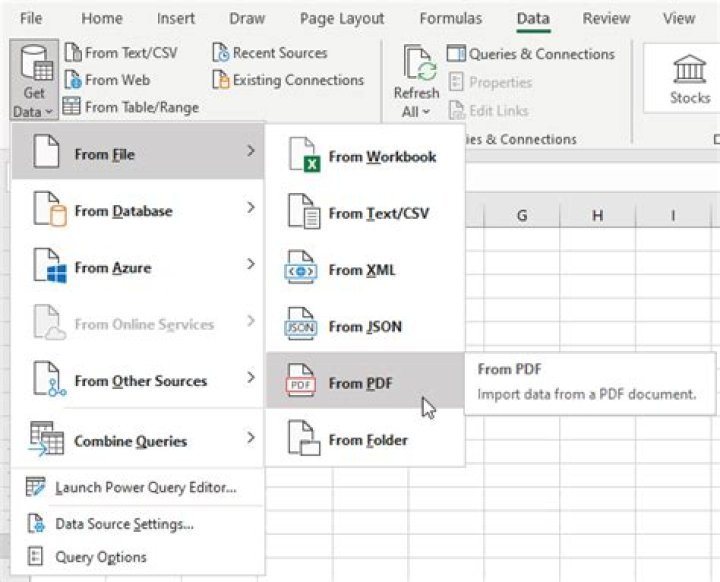Expand the From File submenu arrow
Image resolution: width=720 pixels, height=582 pixels.
(251, 151)
